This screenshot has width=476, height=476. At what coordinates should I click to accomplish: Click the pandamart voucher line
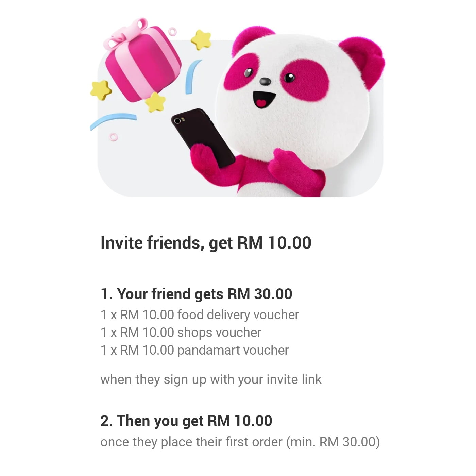pos(195,350)
